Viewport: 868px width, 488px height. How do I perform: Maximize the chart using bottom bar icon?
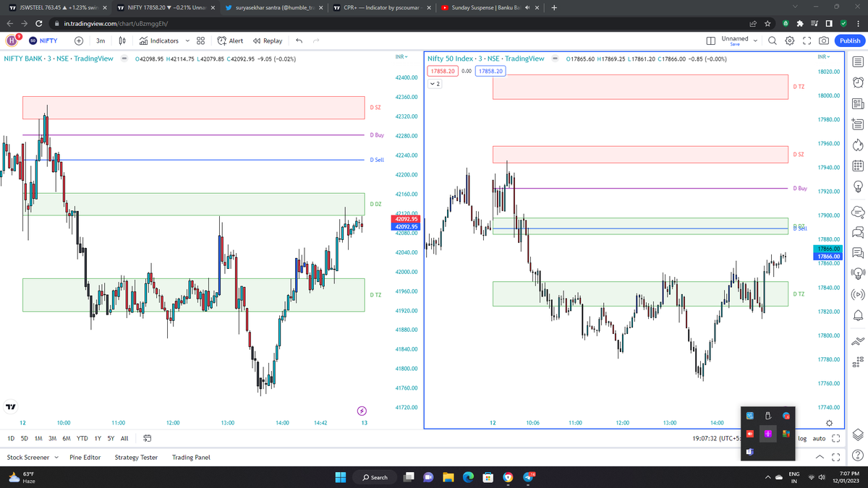point(836,438)
